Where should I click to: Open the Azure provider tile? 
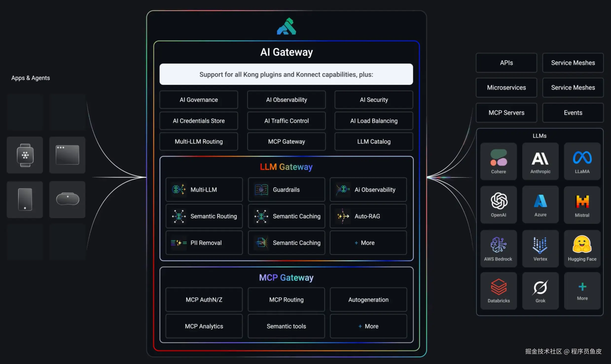[x=540, y=205]
